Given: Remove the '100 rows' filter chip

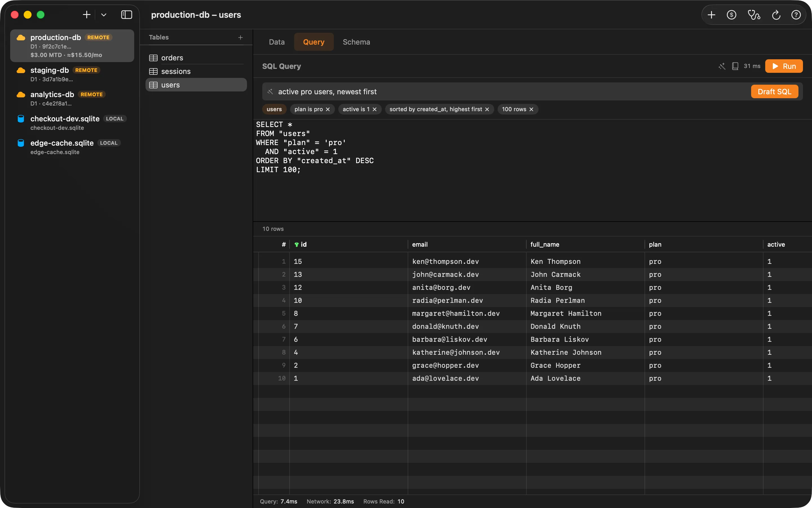Looking at the screenshot, I should click(x=531, y=110).
